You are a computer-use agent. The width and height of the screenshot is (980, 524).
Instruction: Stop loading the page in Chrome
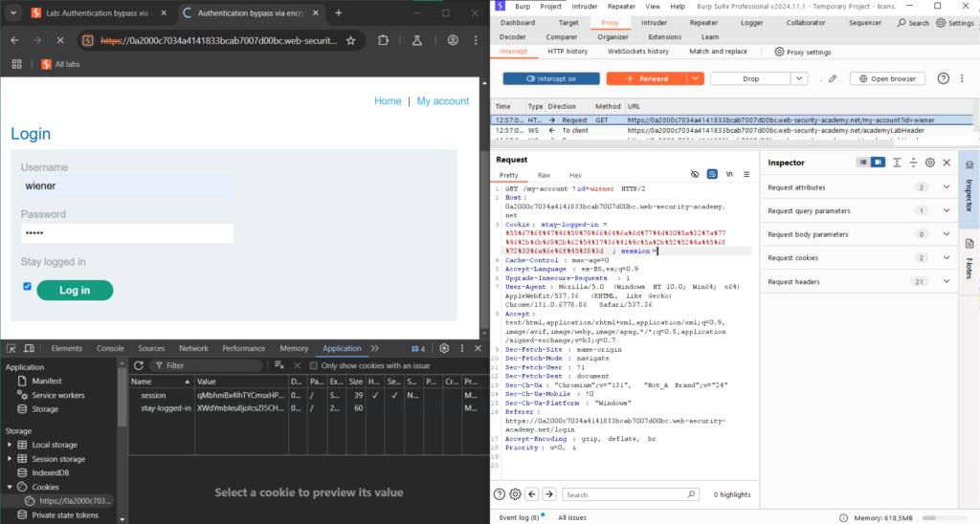60,40
